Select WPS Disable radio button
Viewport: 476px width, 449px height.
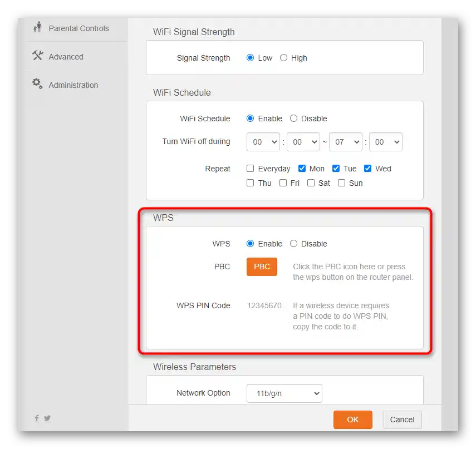coord(293,244)
